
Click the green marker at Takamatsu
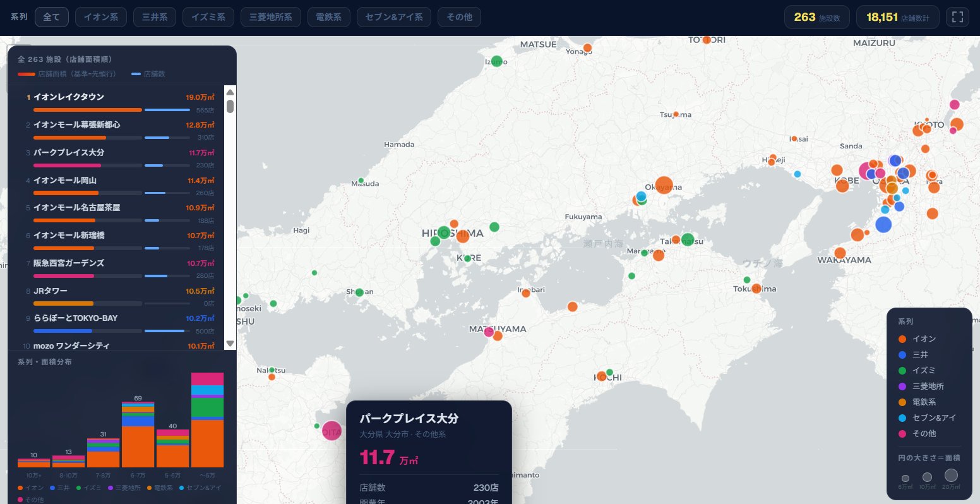pyautogui.click(x=688, y=239)
